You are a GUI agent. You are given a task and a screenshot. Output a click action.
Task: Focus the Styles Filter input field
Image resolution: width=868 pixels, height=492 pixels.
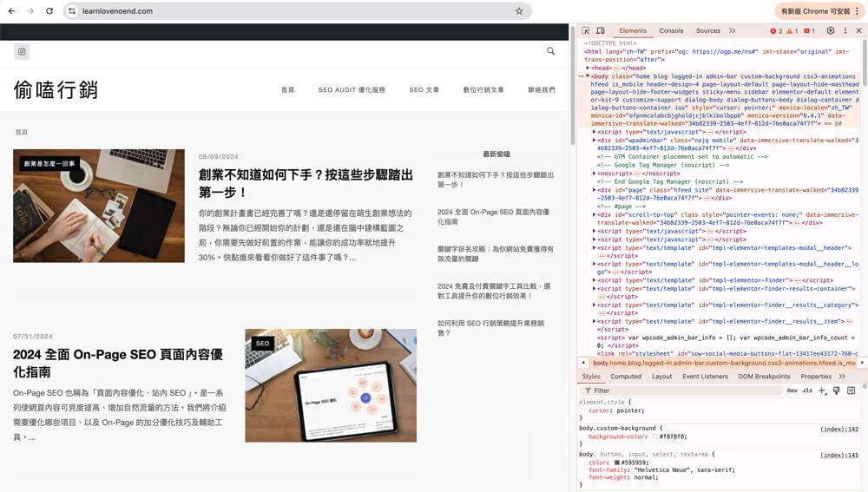(682, 390)
